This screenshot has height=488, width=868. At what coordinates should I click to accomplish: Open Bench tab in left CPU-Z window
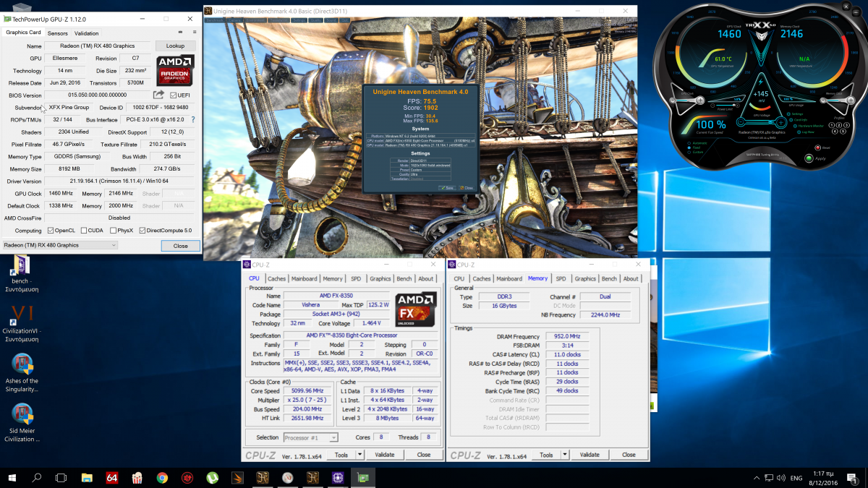(x=404, y=278)
